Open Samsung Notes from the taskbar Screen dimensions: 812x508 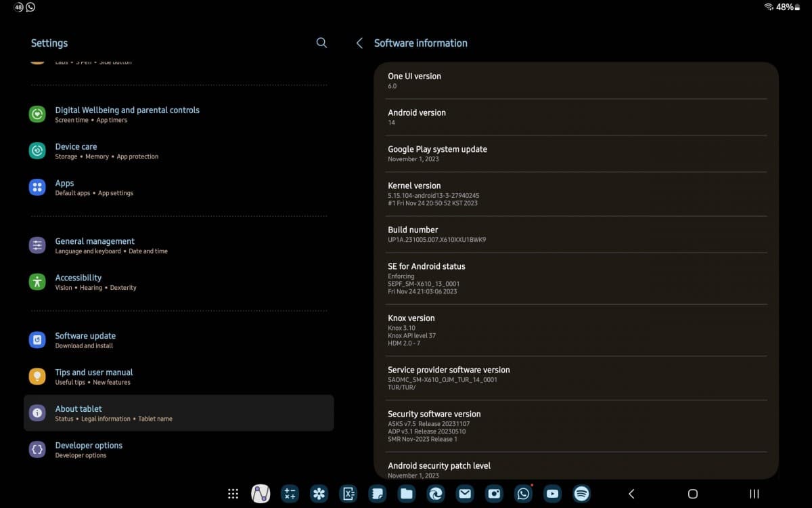click(x=377, y=494)
